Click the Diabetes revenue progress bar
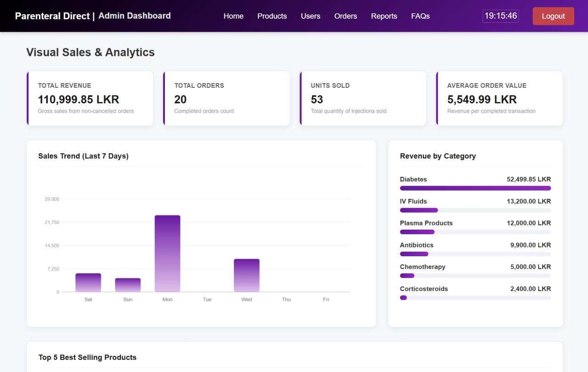Image resolution: width=588 pixels, height=372 pixels. [x=475, y=188]
